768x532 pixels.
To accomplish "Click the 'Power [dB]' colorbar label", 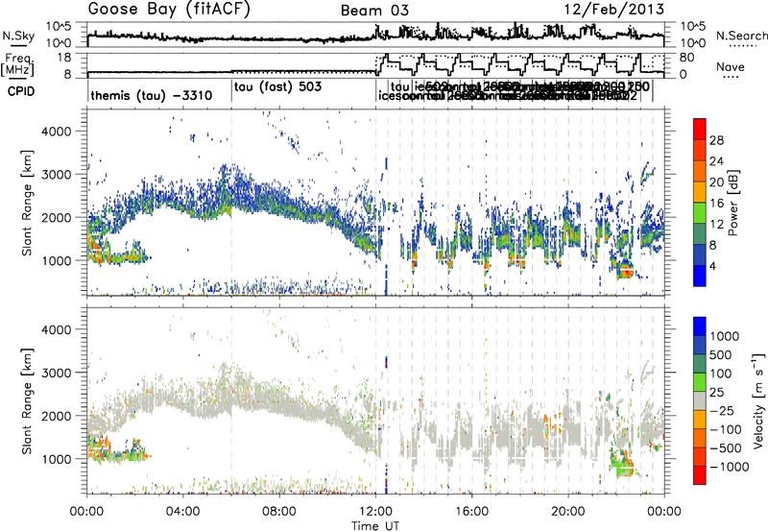I will click(732, 203).
